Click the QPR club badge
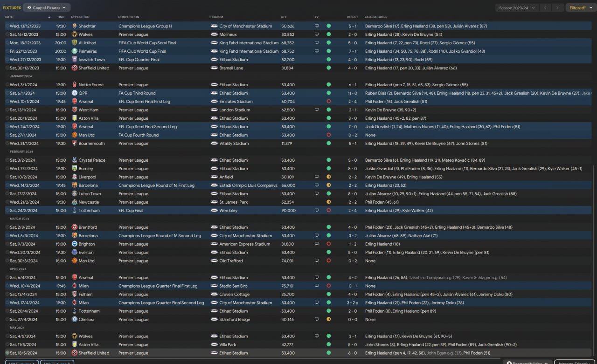 [x=75, y=93]
